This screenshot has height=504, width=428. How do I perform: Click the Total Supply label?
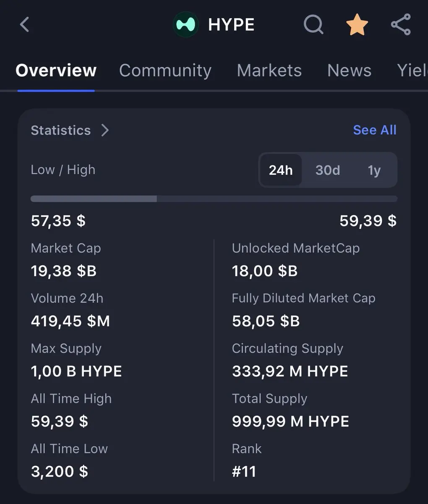pos(269,399)
